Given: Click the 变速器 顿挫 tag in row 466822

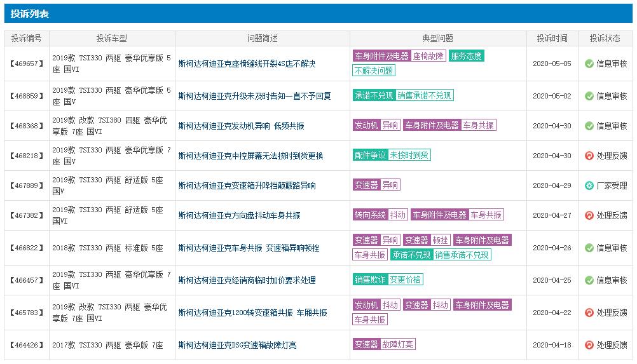Looking at the screenshot, I should (x=427, y=240).
